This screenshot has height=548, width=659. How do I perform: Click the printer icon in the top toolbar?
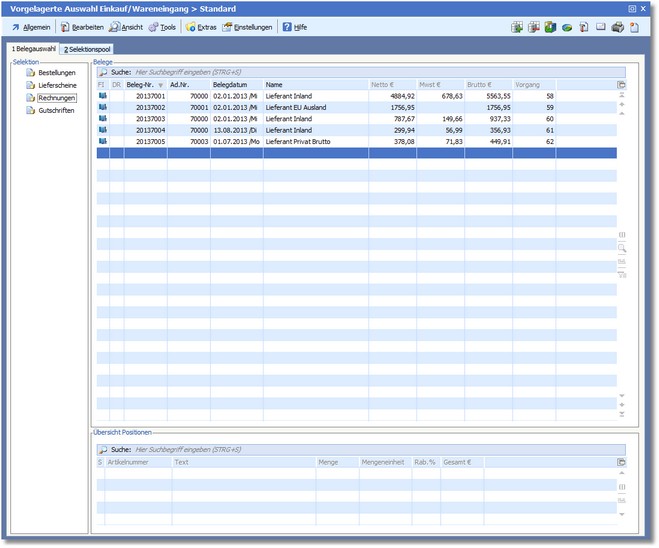point(618,27)
